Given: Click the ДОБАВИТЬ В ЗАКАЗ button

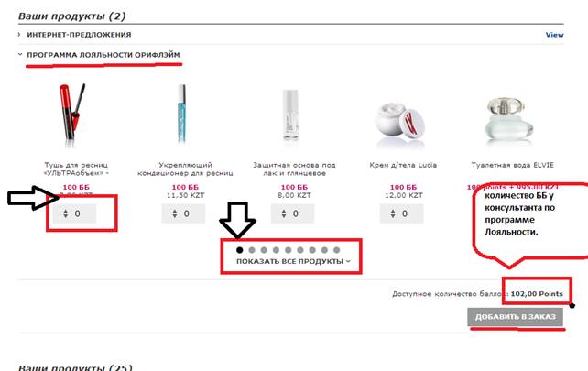Looking at the screenshot, I should 516,317.
